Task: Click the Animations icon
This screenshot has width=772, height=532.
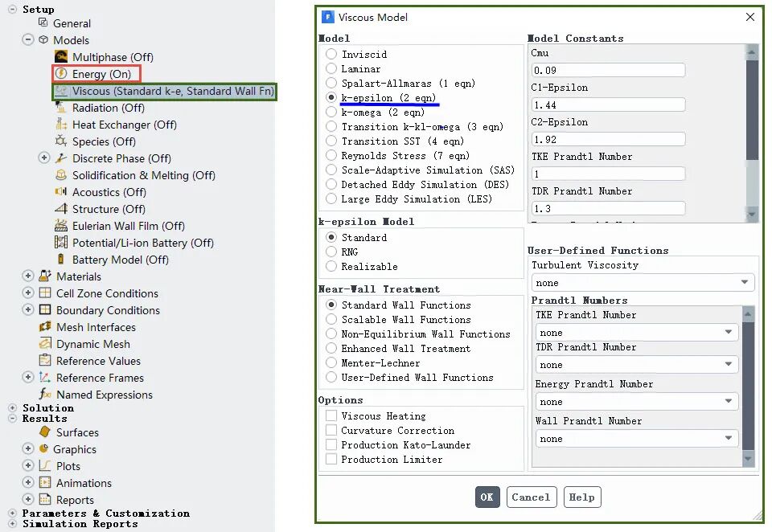Action: click(45, 482)
